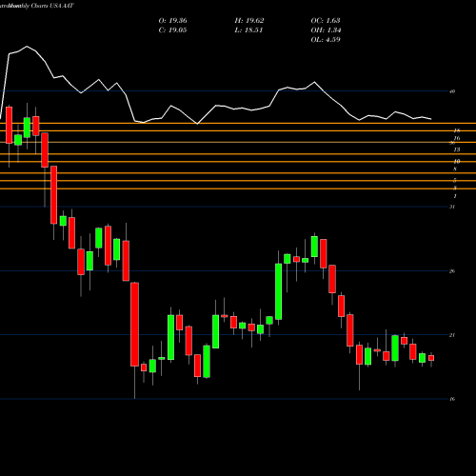Click the peak of the white indicator line

coord(27,47)
